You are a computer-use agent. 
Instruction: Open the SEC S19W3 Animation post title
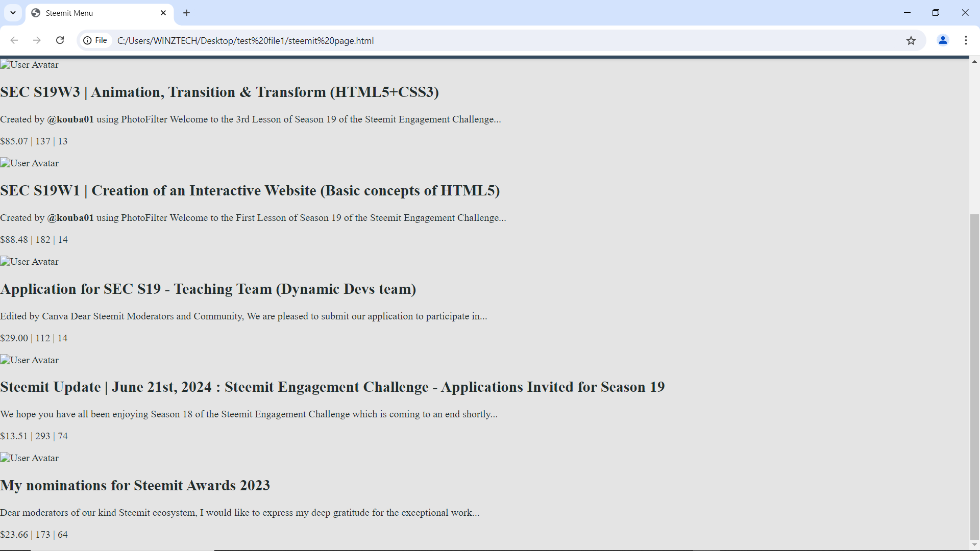pyautogui.click(x=219, y=92)
